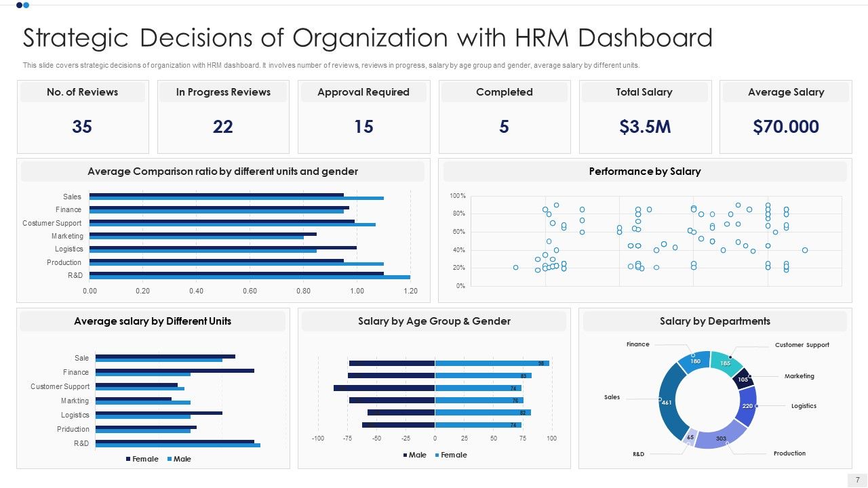Image resolution: width=868 pixels, height=488 pixels.
Task: Select the 'No. of Reviews' card header
Action: click(x=83, y=92)
